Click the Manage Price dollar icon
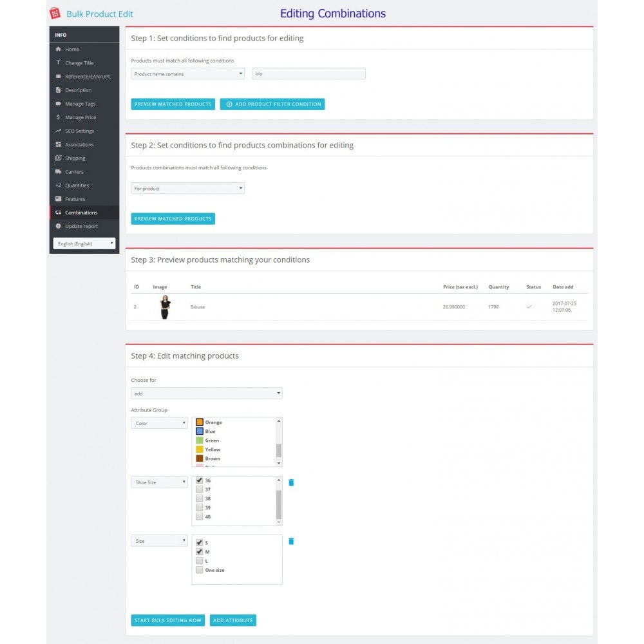This screenshot has height=644, width=644. [x=59, y=117]
